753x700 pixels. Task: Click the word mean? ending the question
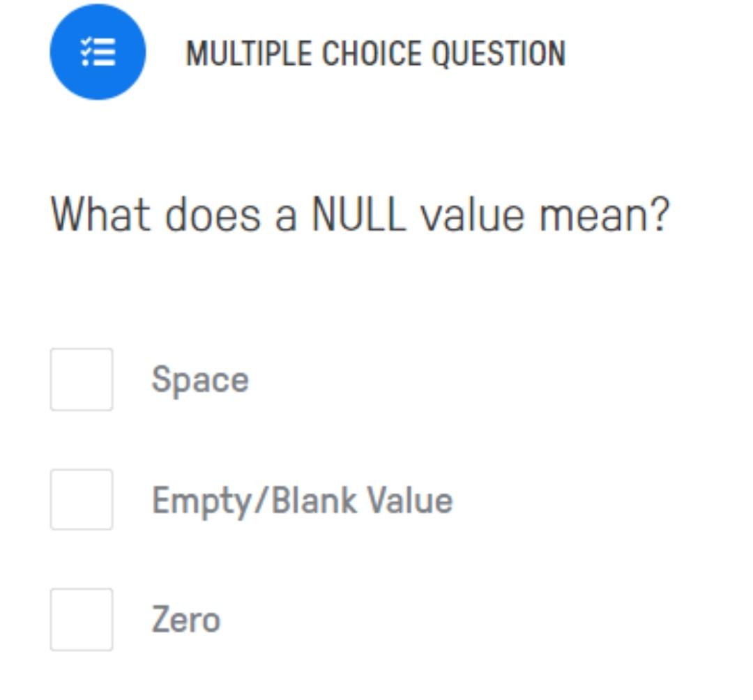coord(604,215)
